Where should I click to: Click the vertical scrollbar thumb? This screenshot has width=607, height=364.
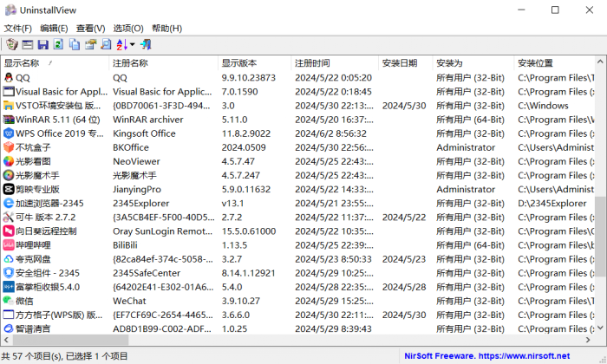pyautogui.click(x=600, y=237)
